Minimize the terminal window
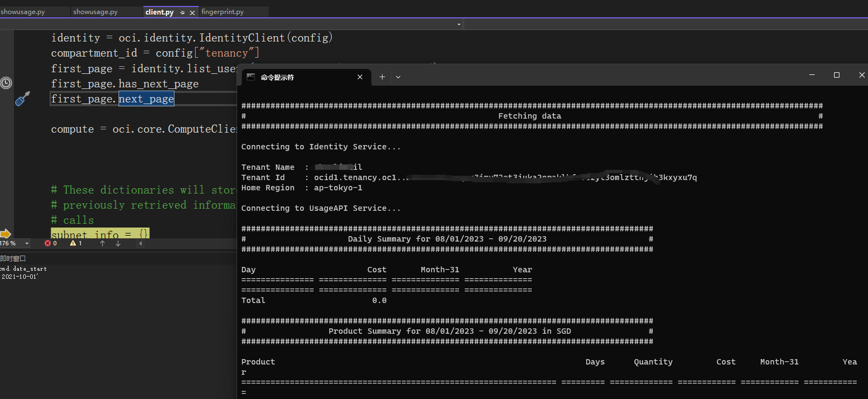The image size is (868, 399). (811, 75)
